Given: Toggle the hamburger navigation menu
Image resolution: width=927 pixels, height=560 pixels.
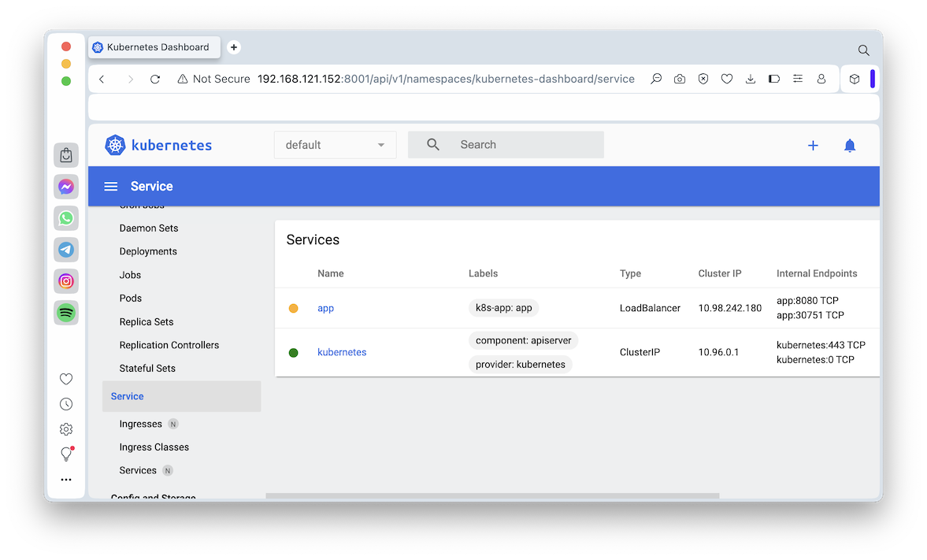Looking at the screenshot, I should point(110,186).
